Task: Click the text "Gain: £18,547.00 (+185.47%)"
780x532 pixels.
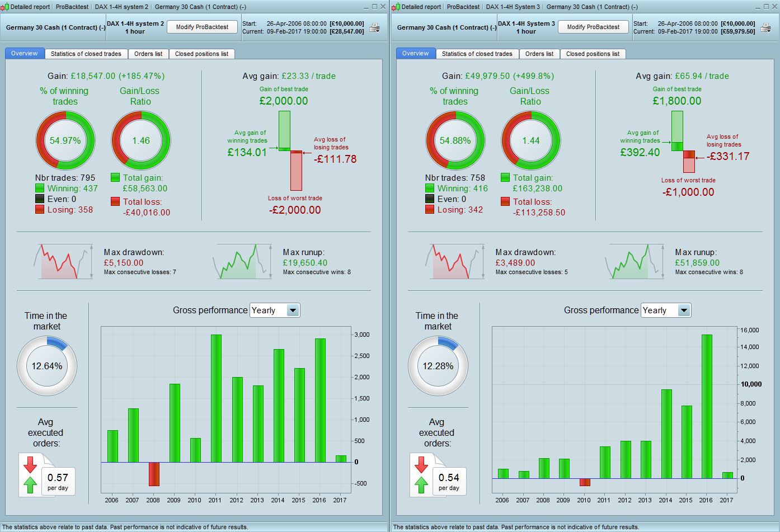Action: point(106,76)
